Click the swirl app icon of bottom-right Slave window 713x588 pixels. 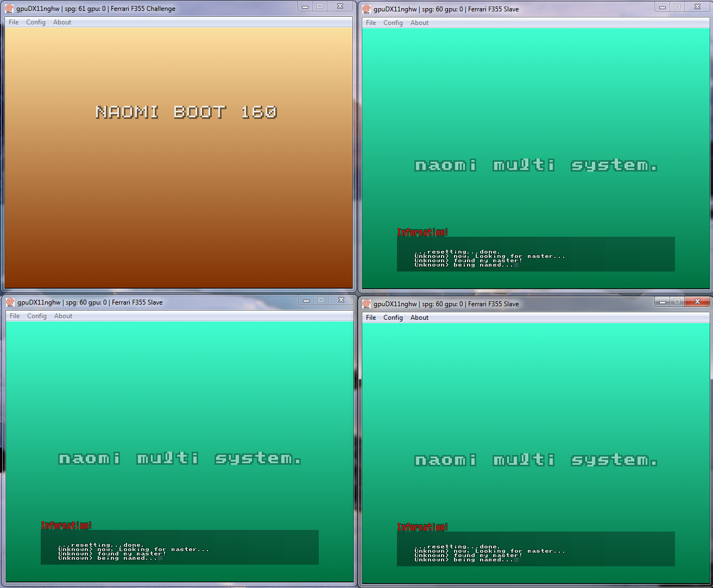(x=367, y=304)
